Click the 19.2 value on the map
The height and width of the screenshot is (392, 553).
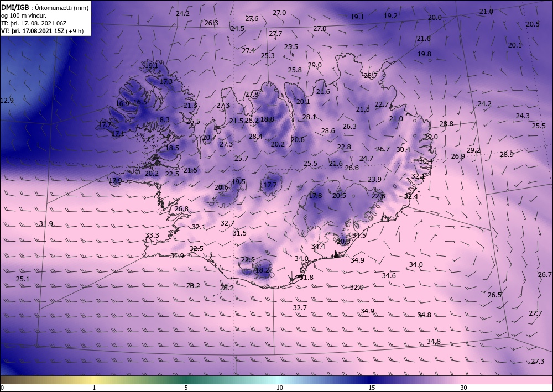(x=390, y=16)
